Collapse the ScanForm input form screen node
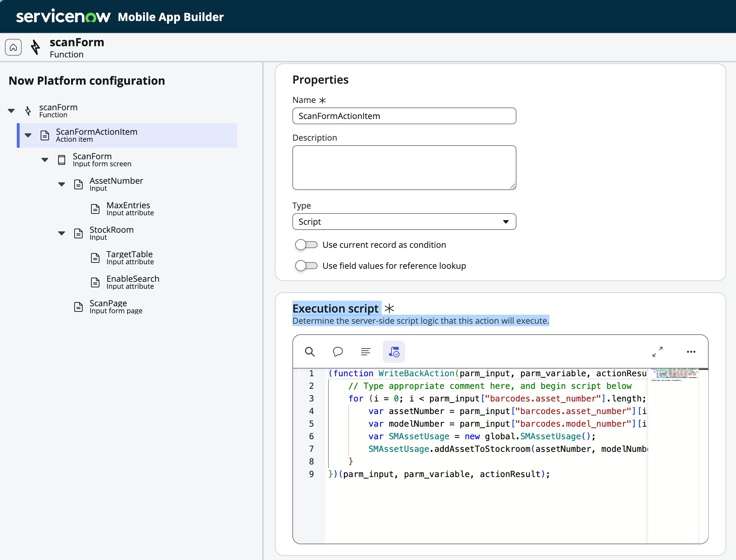 (x=45, y=160)
